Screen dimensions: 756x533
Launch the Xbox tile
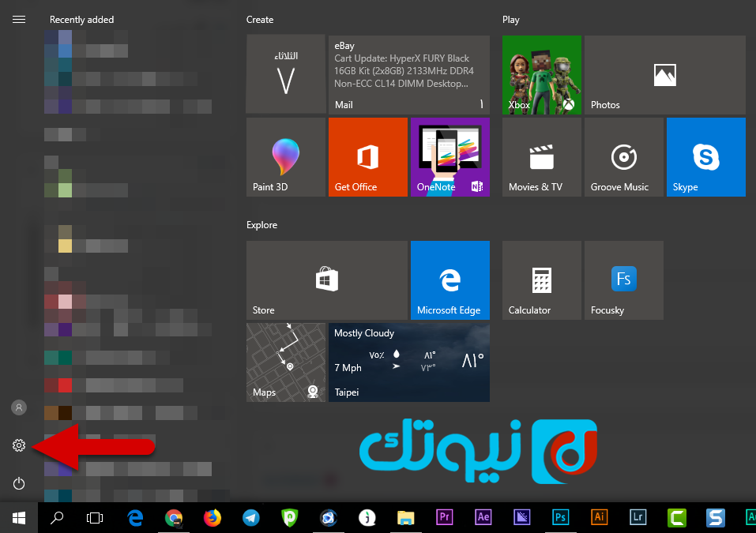click(x=542, y=74)
